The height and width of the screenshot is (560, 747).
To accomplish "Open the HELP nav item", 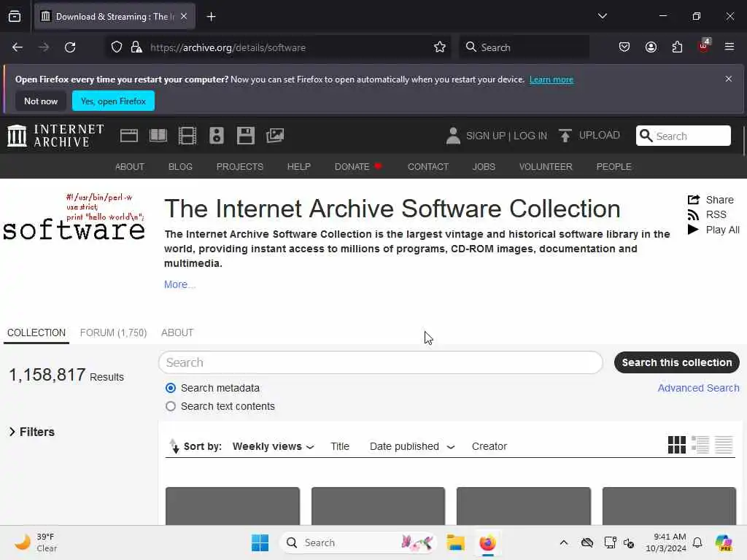I will 298,167.
